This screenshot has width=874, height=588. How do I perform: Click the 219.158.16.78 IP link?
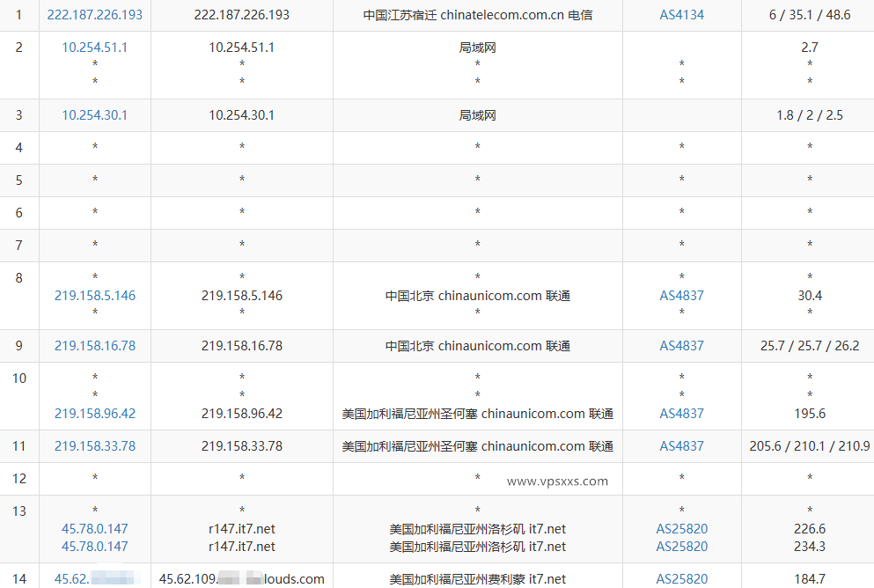click(95, 346)
